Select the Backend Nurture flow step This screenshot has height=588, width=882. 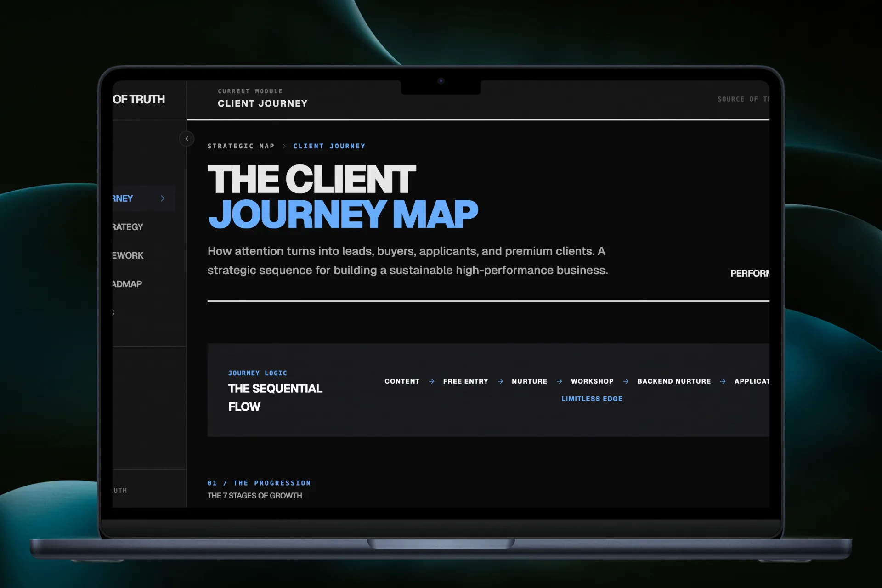(x=674, y=381)
